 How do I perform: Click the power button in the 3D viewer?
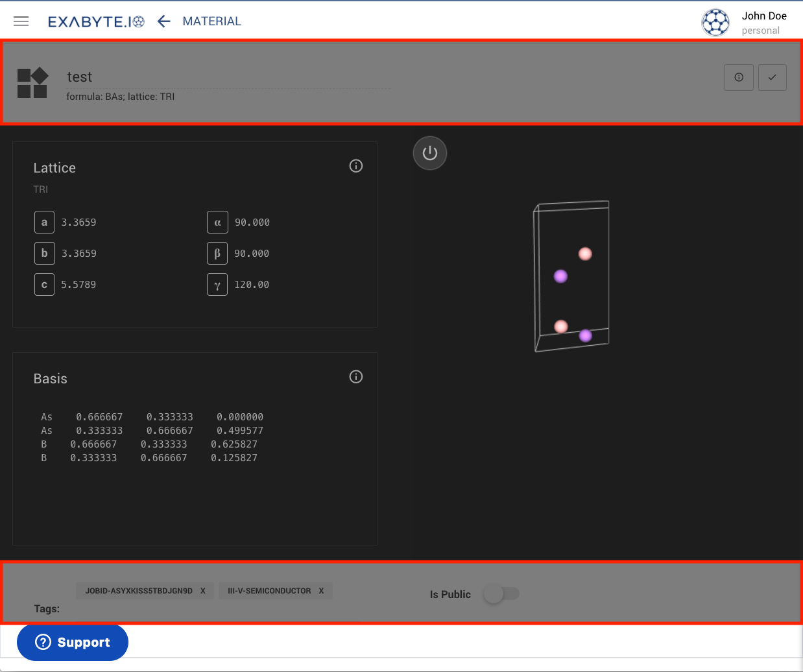[x=429, y=152]
